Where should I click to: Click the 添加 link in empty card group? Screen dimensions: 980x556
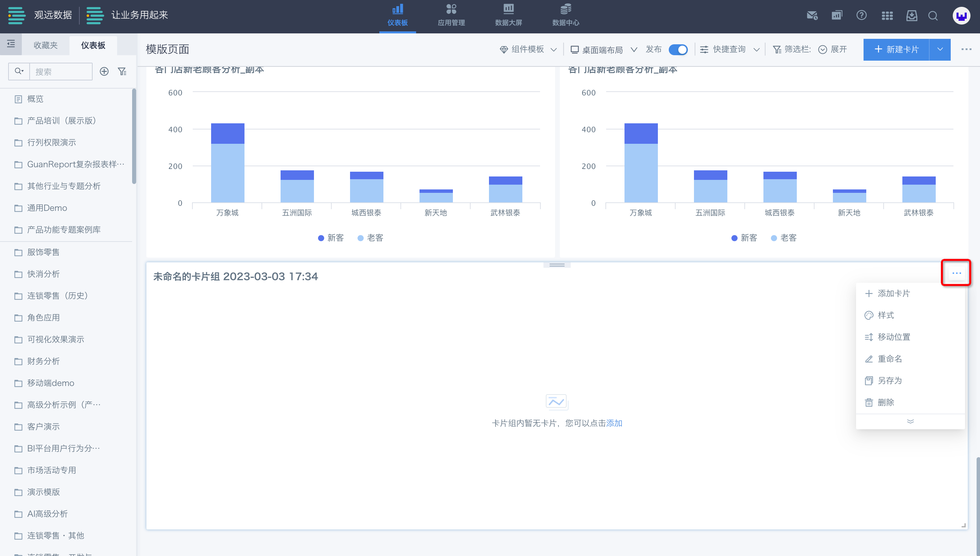[x=614, y=423]
